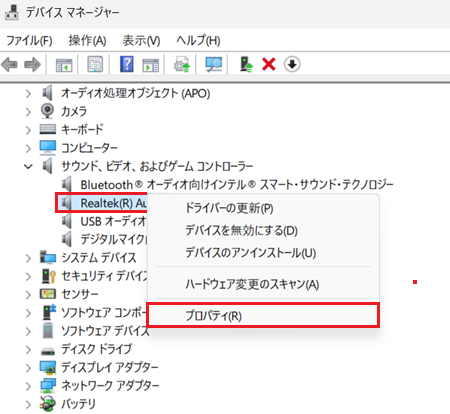Click the show/hide console tree icon

(64, 64)
